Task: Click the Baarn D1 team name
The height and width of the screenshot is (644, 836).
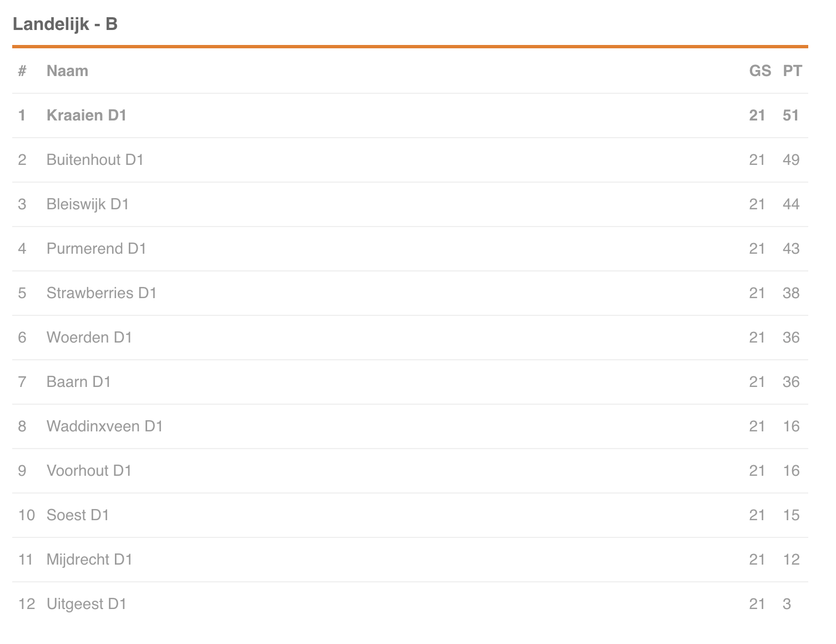Action: click(79, 382)
